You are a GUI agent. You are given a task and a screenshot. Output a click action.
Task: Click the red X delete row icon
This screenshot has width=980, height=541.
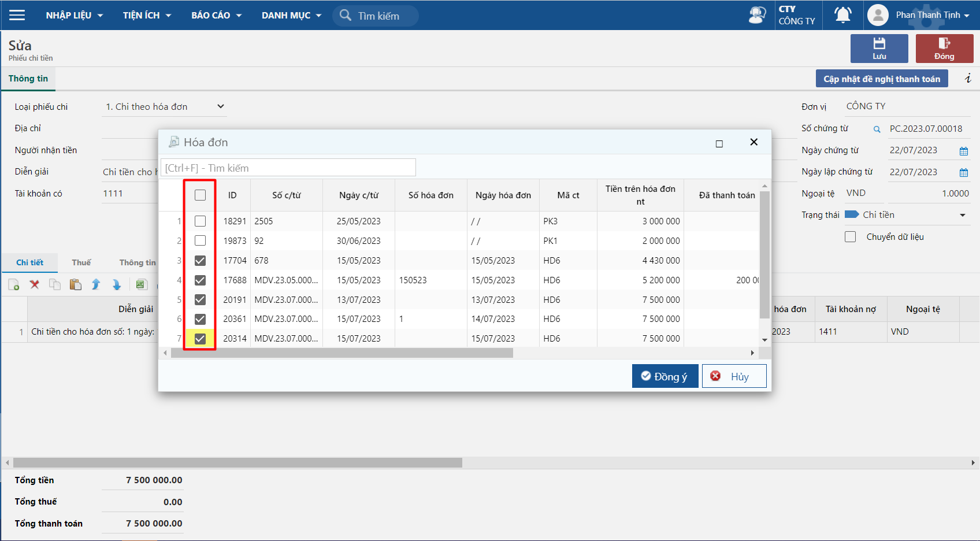click(35, 284)
